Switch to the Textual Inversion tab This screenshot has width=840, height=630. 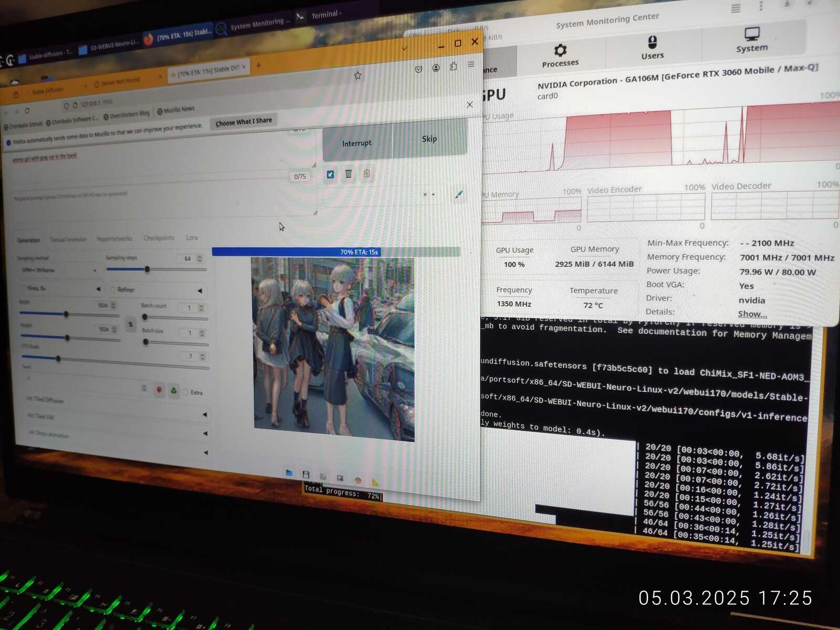pos(68,239)
